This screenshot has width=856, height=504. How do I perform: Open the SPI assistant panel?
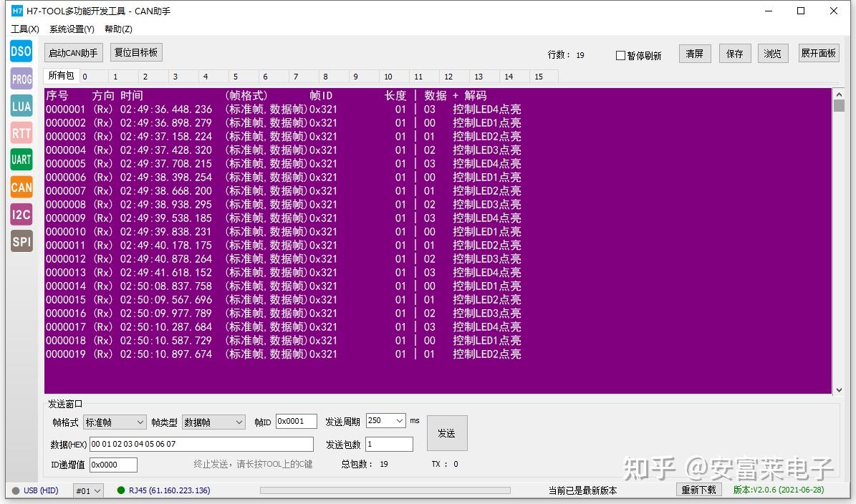pos(20,241)
